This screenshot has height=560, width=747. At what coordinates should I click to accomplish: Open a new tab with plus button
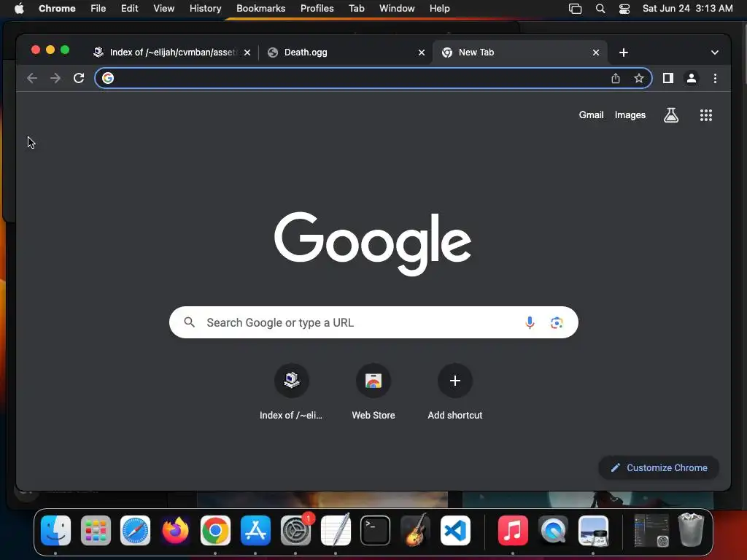coord(623,52)
